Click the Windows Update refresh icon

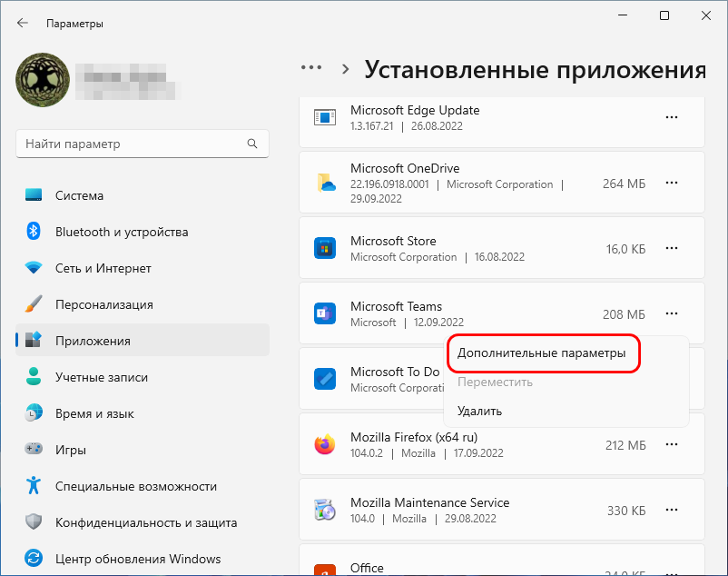[x=34, y=558]
